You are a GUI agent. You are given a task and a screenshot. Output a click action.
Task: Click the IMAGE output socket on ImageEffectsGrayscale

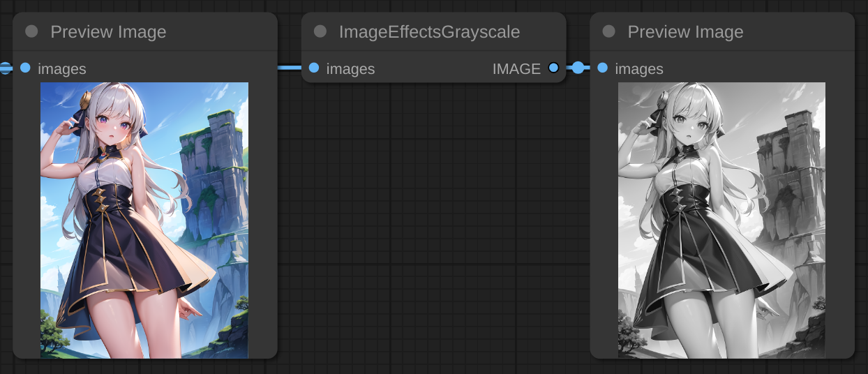[553, 68]
